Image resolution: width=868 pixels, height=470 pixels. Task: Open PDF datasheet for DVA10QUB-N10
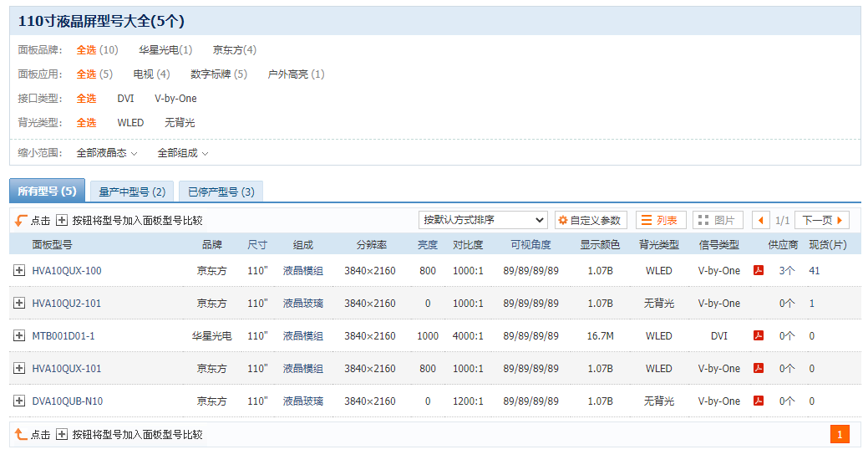pos(759,401)
